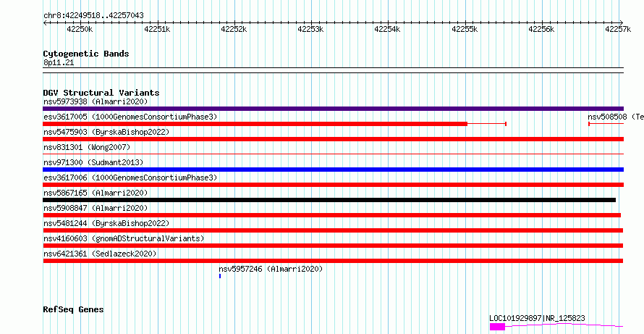The height and width of the screenshot is (334, 644).
Task: Click the nsv5481244 (ByrskaBishop2022) red bar
Action: click(333, 230)
